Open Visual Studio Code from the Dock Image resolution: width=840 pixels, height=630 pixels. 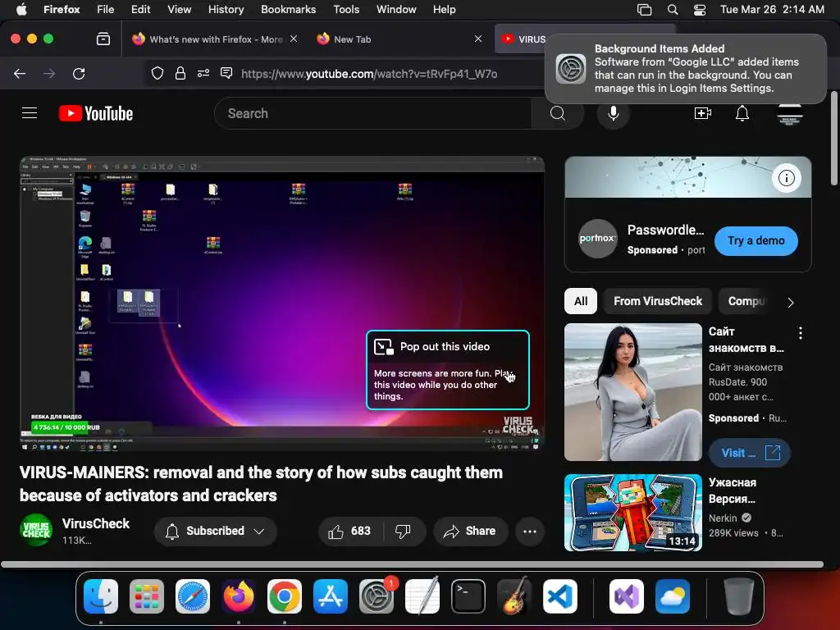click(559, 596)
